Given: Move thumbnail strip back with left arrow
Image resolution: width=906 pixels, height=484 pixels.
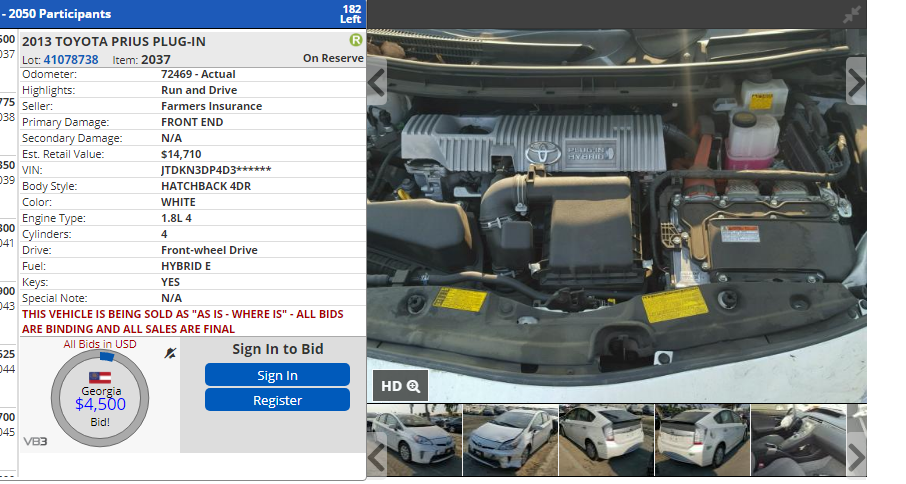Looking at the screenshot, I should (x=376, y=455).
